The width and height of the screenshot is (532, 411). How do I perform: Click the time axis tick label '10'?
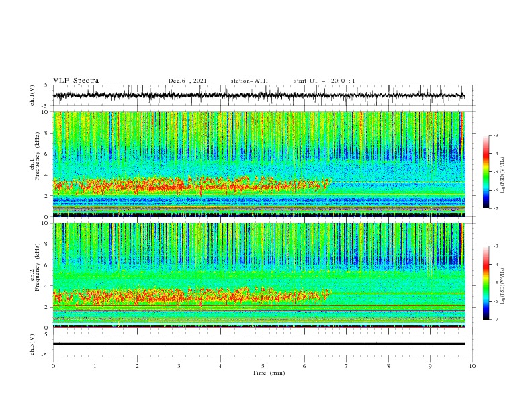tap(472, 366)
